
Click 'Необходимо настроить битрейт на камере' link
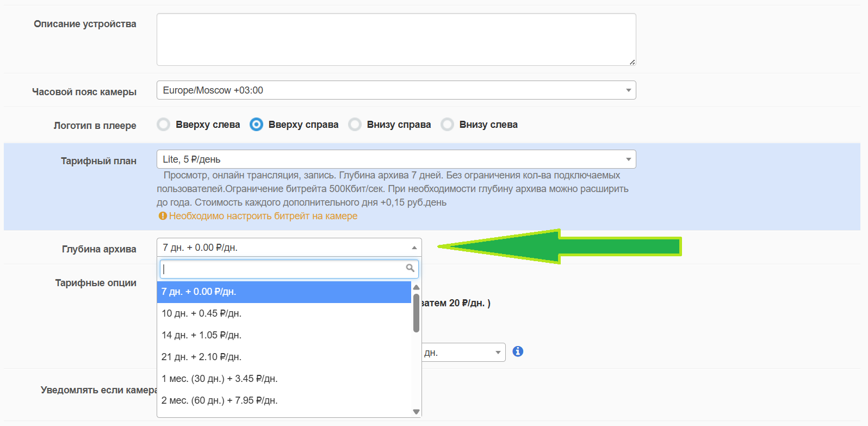(263, 216)
